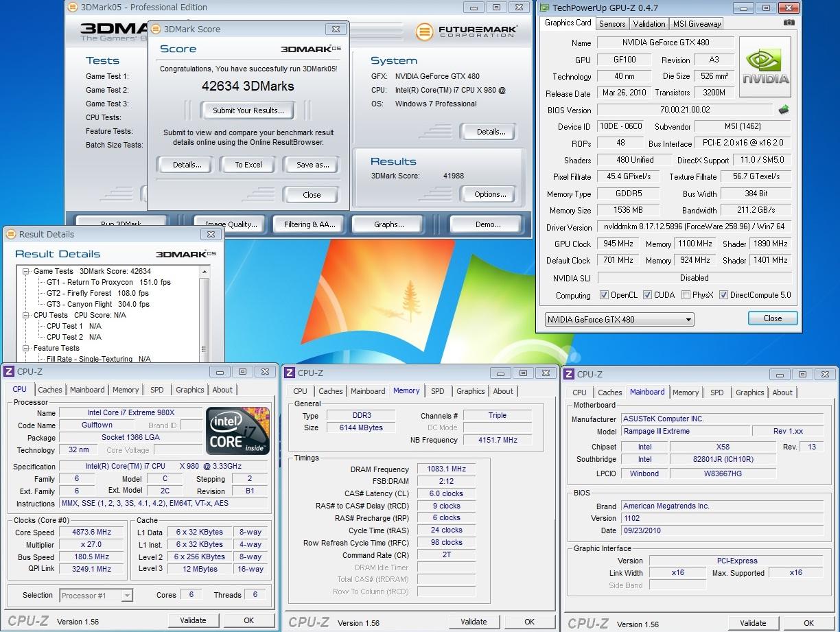Click the 3DMark05 main window title icon

pyautogui.click(x=73, y=8)
